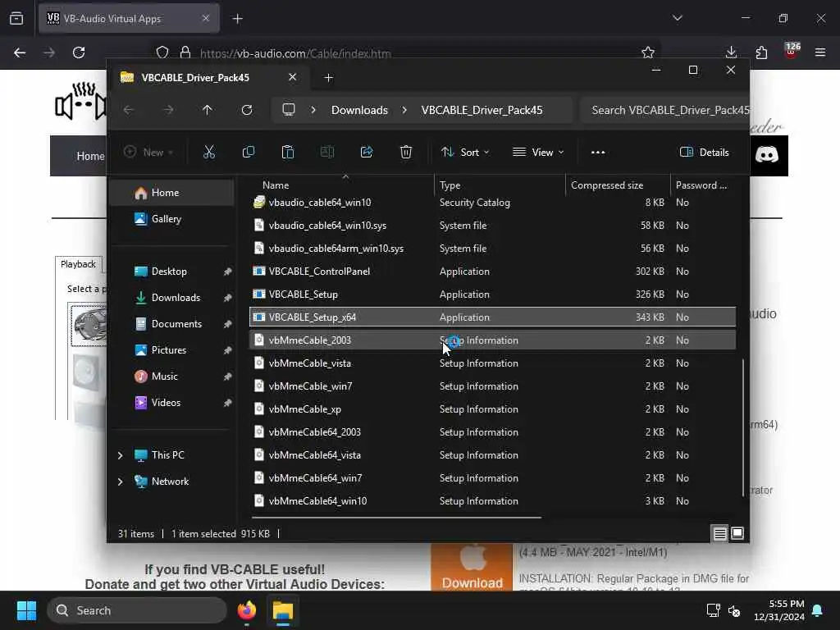The height and width of the screenshot is (630, 840).
Task: Go back in the Firefox browser
Action: pyautogui.click(x=20, y=52)
